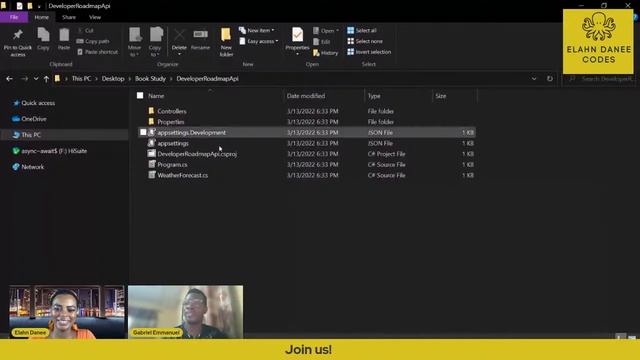640x360 pixels.
Task: Click the Pin to Quick access icon
Action: [18, 42]
